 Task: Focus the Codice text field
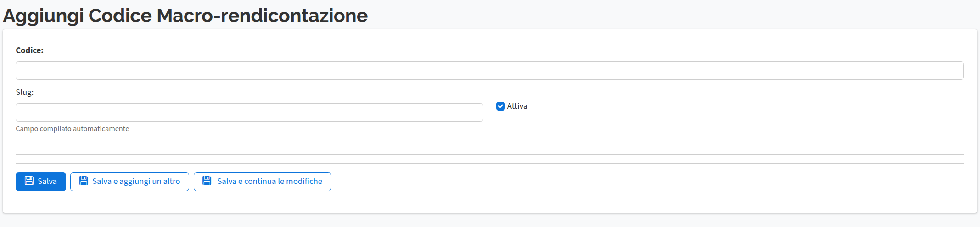[x=489, y=71]
